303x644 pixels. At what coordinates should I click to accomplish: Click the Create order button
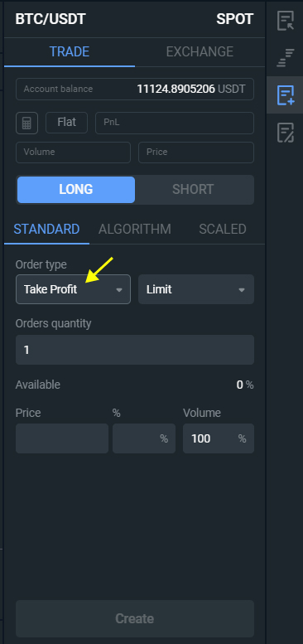point(135,618)
